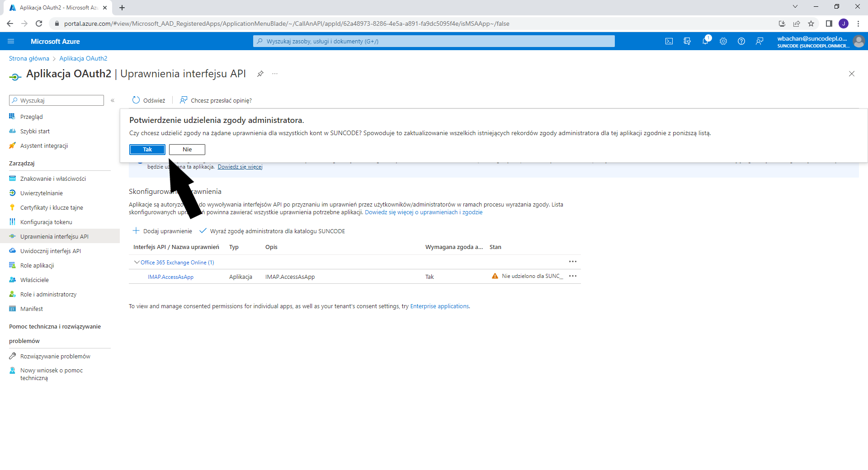Screen dimensions: 868x470
Task: Select Uprawnienia interfejsu API menu item
Action: pyautogui.click(x=60, y=236)
